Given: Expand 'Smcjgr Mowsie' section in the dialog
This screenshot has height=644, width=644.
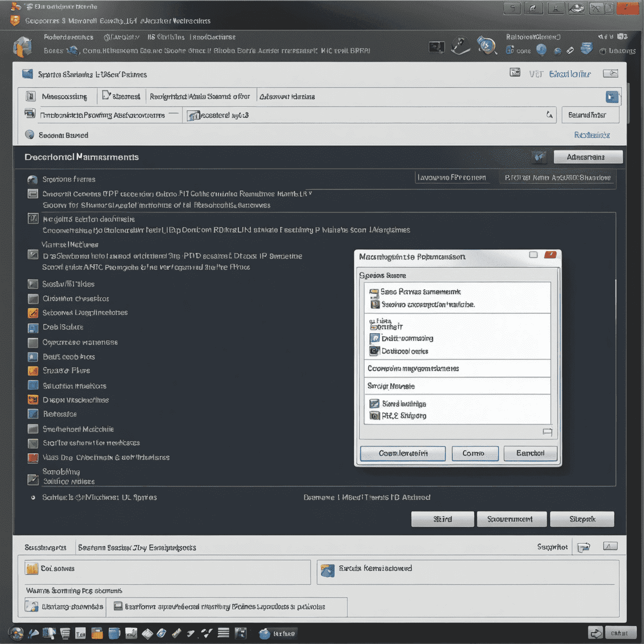Looking at the screenshot, I should pos(457,386).
